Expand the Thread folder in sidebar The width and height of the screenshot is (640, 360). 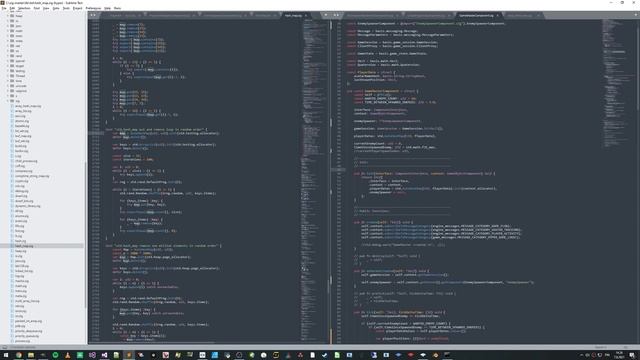pyautogui.click(x=7, y=76)
